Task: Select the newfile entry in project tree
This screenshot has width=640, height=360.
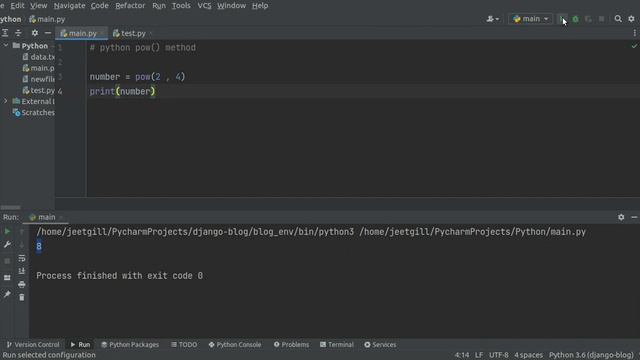Action: [x=39, y=79]
